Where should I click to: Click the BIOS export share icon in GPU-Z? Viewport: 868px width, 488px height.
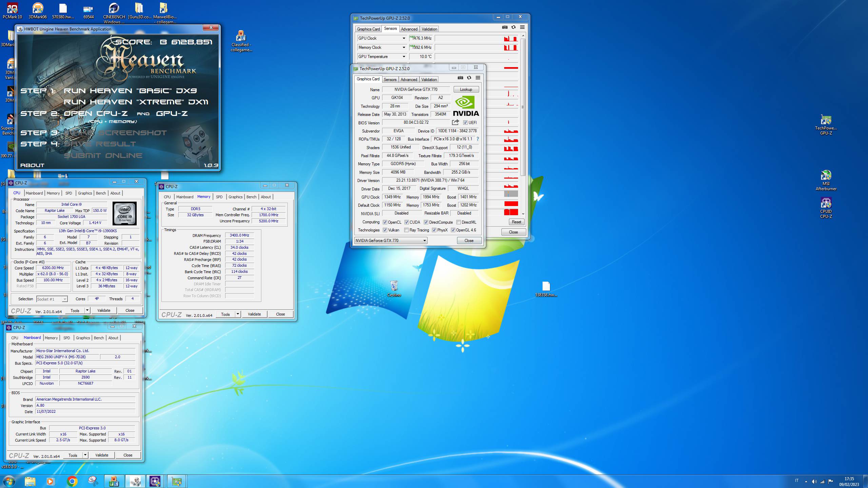(x=455, y=122)
